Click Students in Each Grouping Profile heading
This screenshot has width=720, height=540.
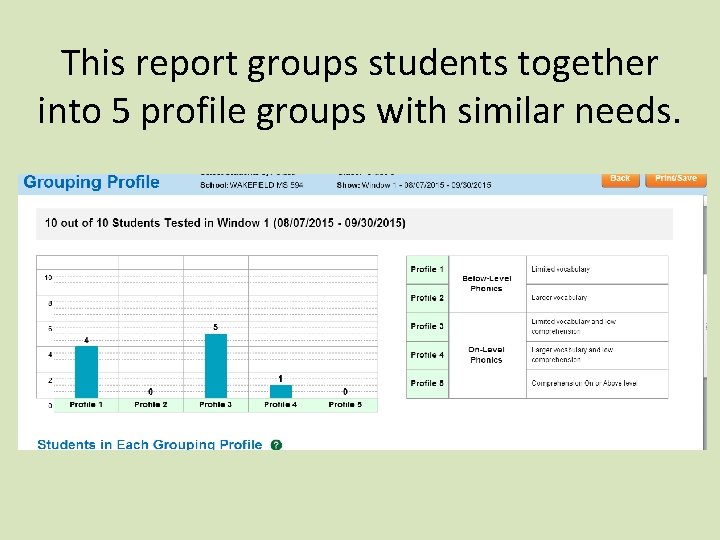pyautogui.click(x=150, y=444)
